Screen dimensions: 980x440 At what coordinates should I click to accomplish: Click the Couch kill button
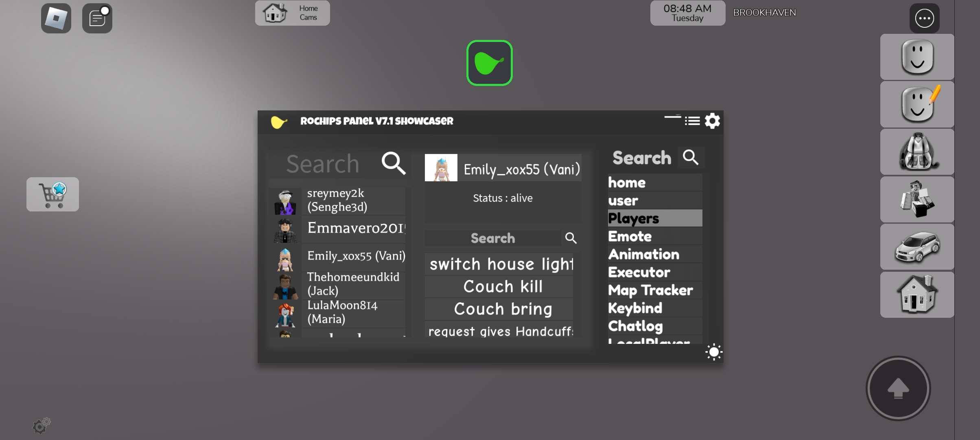(503, 286)
